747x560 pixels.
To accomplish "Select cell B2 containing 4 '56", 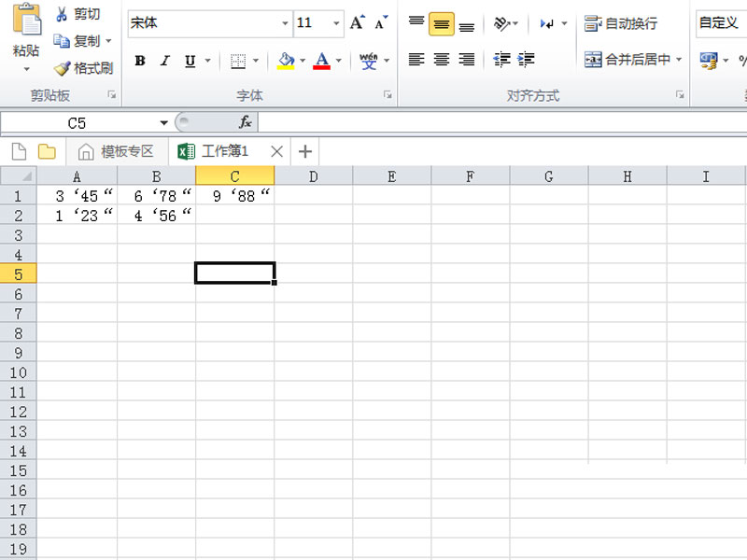I will pos(156,216).
